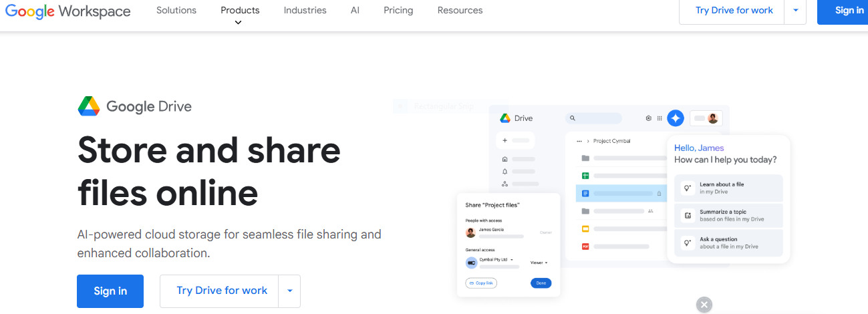
Task: Select the Learn about a file suggestion
Action: 728,188
